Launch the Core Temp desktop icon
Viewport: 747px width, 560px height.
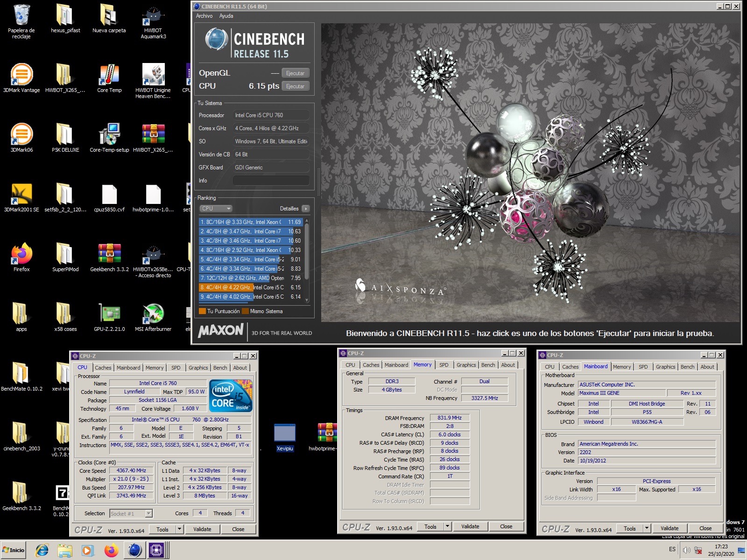[x=109, y=78]
